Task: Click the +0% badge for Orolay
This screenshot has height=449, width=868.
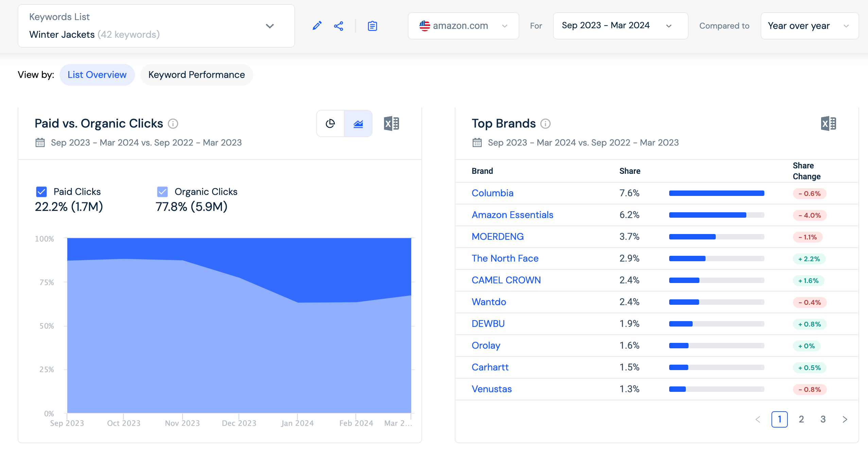Action: pos(806,346)
